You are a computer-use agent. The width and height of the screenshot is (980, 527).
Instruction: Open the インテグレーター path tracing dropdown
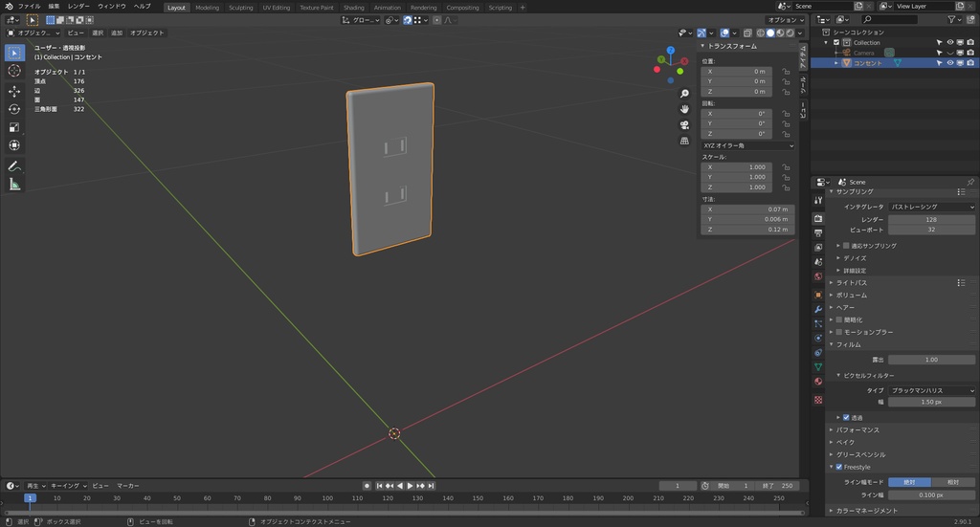[x=931, y=207]
